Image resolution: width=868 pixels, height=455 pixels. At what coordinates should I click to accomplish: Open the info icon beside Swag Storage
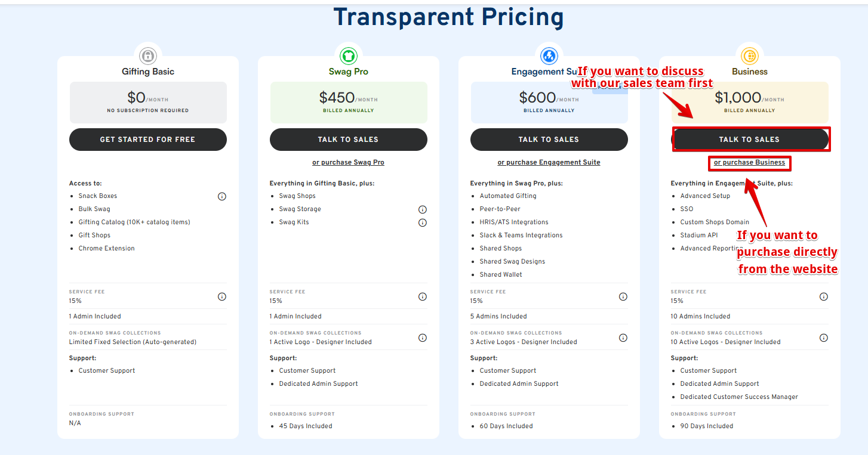(423, 209)
